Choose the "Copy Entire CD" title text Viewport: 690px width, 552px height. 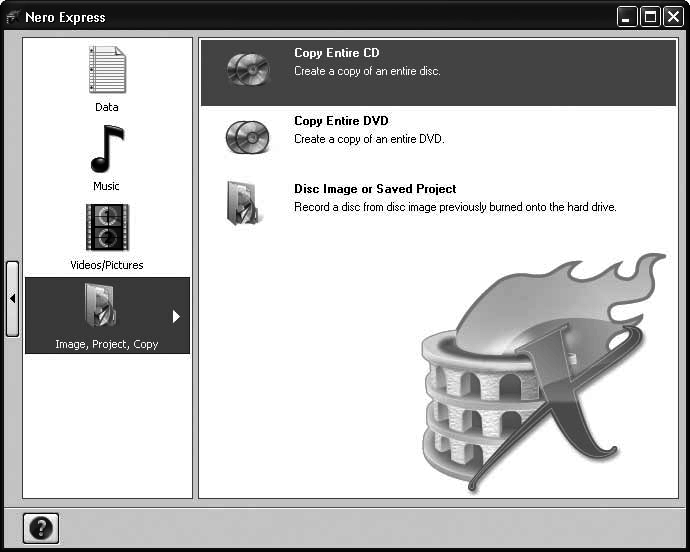[x=336, y=53]
